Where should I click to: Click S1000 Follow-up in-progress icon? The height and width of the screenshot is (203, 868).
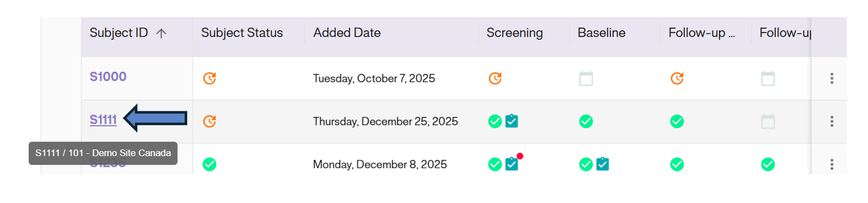pos(677,79)
